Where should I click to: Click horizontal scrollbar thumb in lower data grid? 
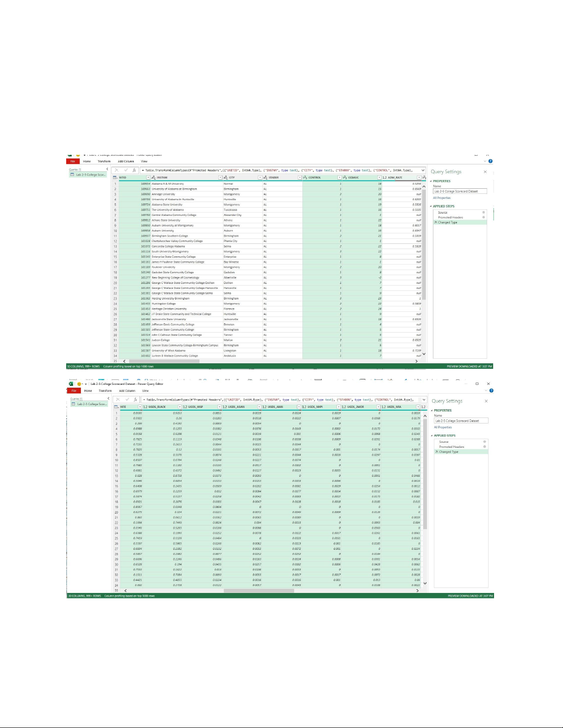(x=258, y=591)
